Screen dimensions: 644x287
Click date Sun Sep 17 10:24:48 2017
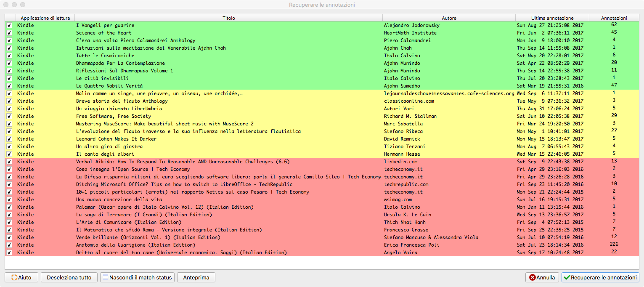pos(550,252)
